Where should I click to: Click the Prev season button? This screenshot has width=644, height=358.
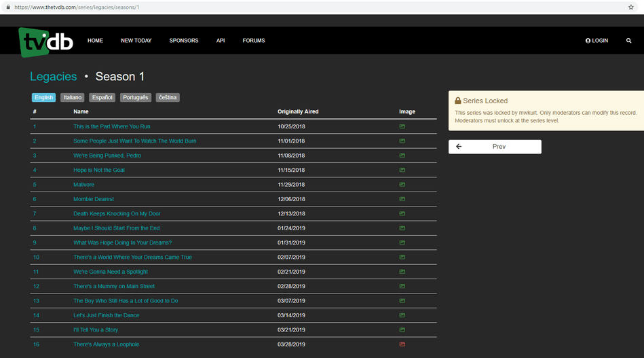[x=495, y=147]
